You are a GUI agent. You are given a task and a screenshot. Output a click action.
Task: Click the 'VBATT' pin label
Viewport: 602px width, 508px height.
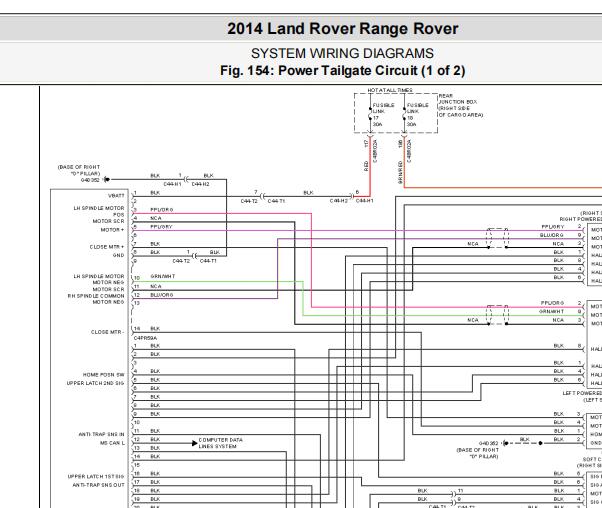[x=116, y=196]
